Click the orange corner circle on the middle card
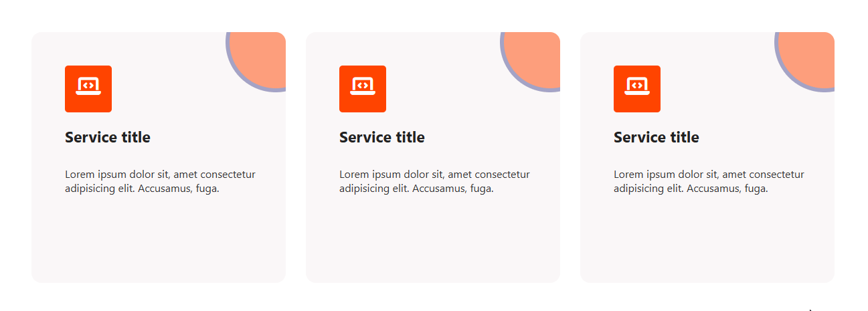 point(537,58)
